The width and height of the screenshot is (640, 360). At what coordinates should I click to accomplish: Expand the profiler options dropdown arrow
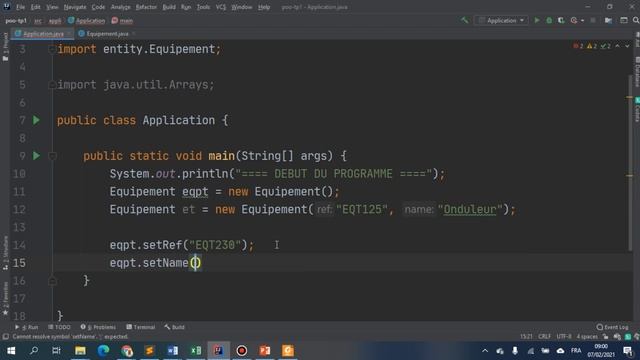582,20
